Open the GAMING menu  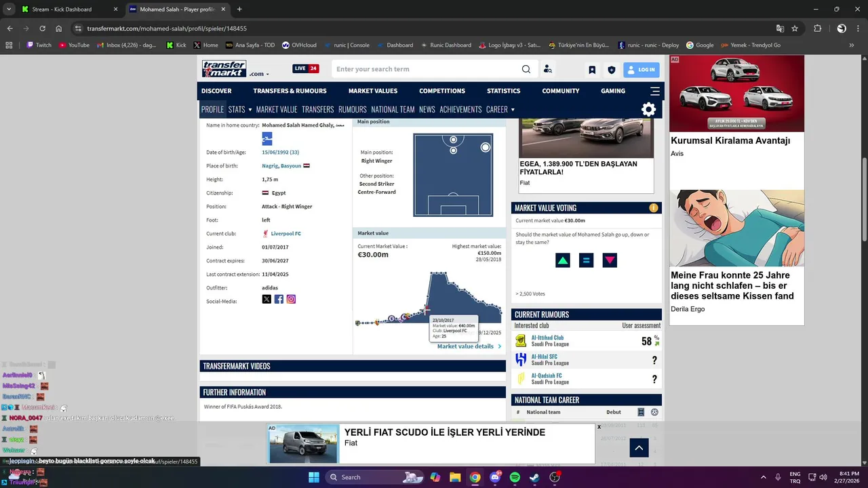pyautogui.click(x=613, y=91)
